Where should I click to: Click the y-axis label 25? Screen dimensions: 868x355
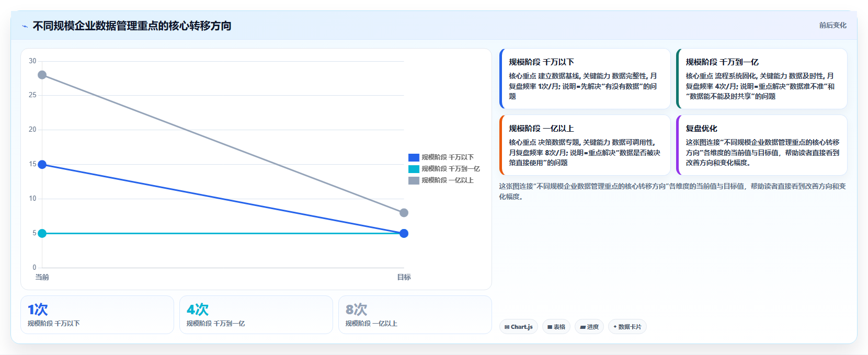[x=32, y=95]
